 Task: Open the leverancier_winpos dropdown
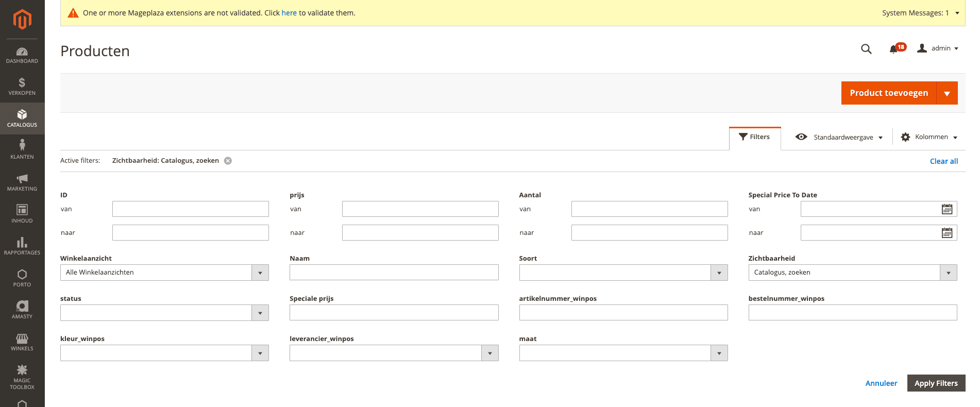point(394,353)
